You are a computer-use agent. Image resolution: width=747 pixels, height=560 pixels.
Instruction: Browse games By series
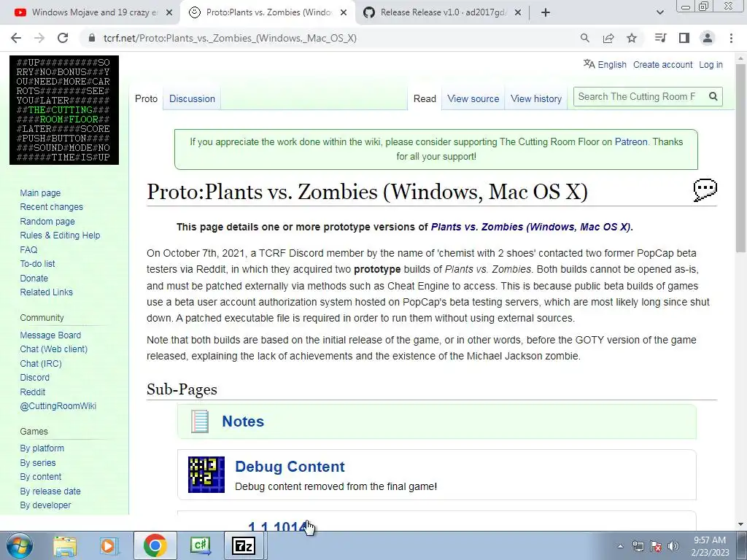pyautogui.click(x=38, y=462)
